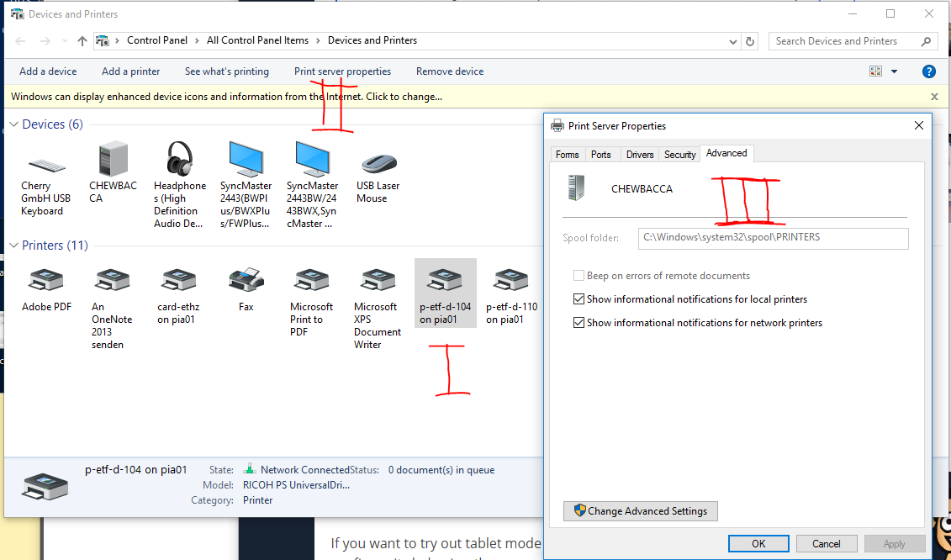Click the Change Advanced Settings button

coord(641,511)
